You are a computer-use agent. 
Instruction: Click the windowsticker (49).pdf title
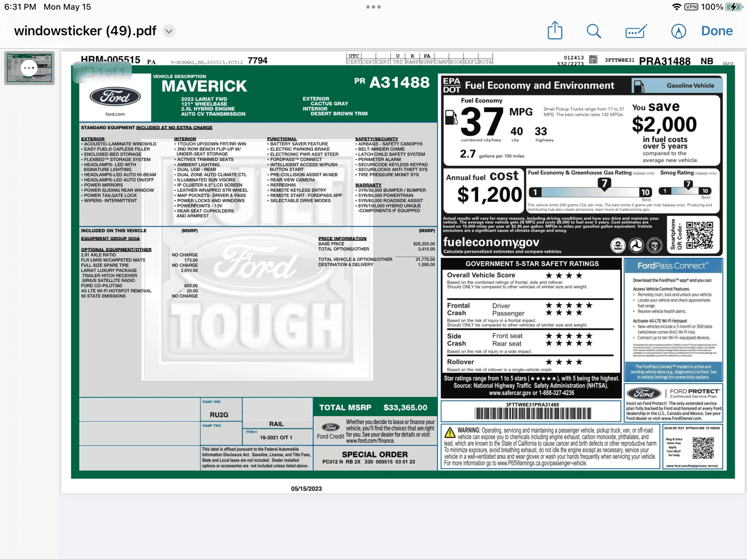[x=85, y=31]
